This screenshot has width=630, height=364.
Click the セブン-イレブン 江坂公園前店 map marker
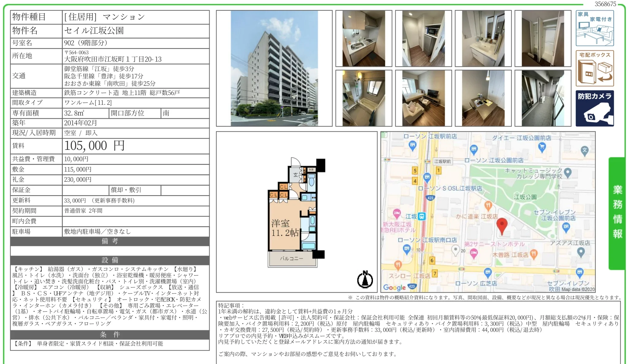click(x=566, y=228)
